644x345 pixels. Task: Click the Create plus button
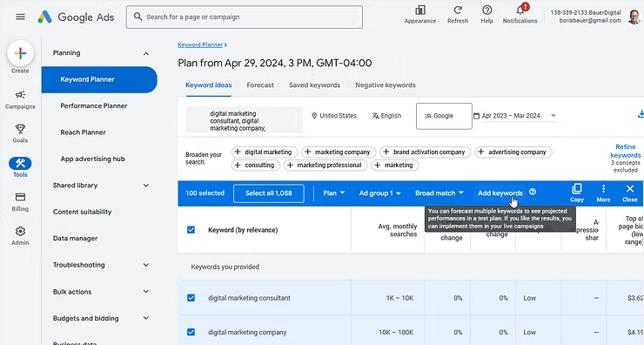pyautogui.click(x=20, y=53)
